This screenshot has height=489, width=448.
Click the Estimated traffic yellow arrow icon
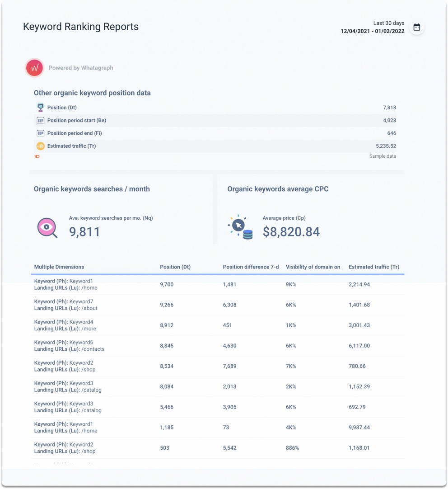click(40, 146)
